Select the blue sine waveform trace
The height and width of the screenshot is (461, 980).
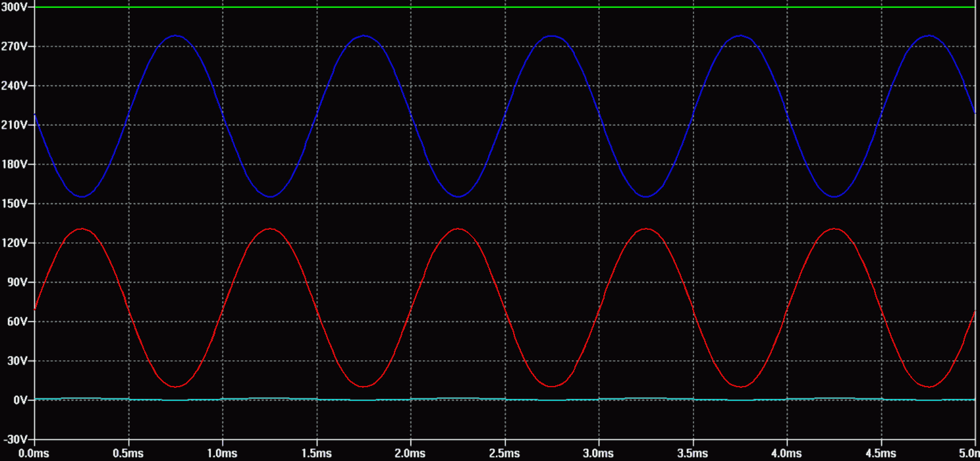[x=504, y=116]
